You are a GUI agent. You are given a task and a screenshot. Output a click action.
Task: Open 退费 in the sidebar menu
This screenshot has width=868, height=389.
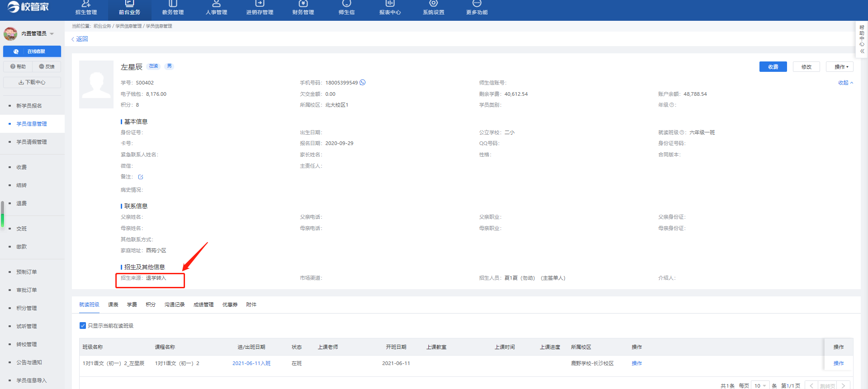(x=22, y=203)
